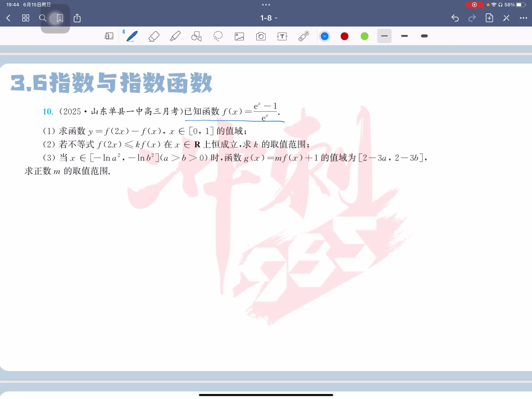This screenshot has height=399, width=532.
Task: Open the blue color options dropdown
Action: pos(324,36)
